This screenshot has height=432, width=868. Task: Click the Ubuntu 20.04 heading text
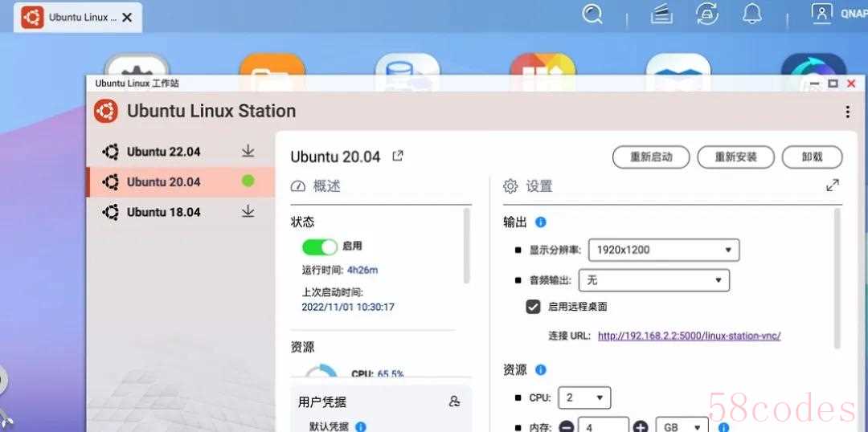click(335, 157)
